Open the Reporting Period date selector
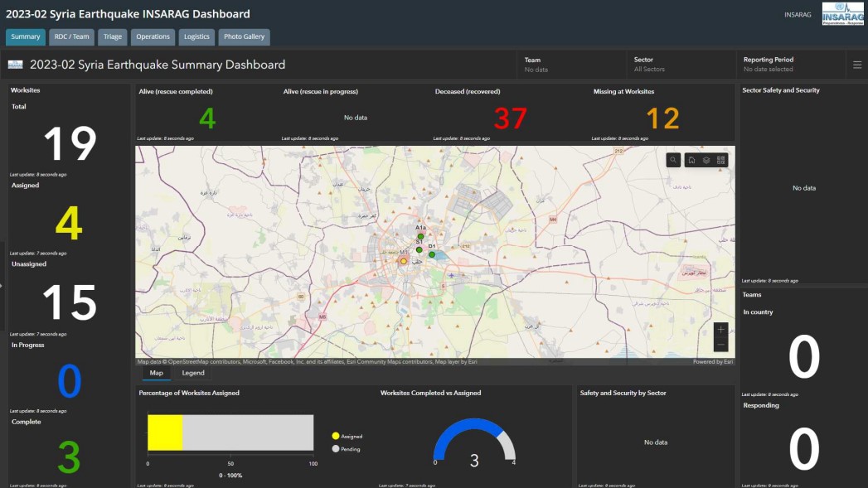 click(791, 65)
